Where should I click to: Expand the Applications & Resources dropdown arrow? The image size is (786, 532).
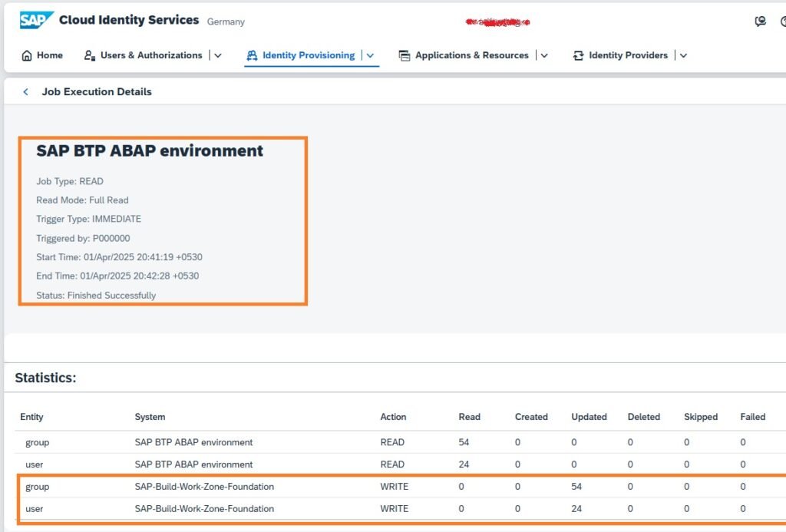tap(544, 56)
